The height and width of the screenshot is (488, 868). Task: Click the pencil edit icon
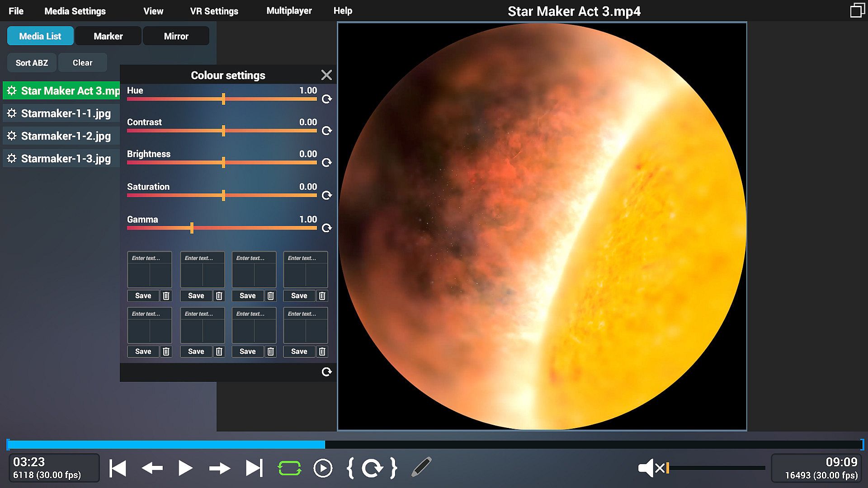point(421,467)
